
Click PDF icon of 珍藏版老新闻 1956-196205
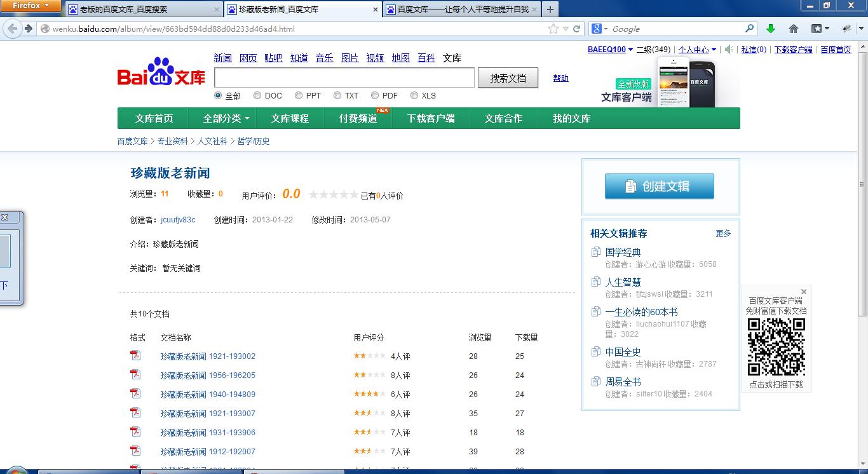(x=135, y=375)
